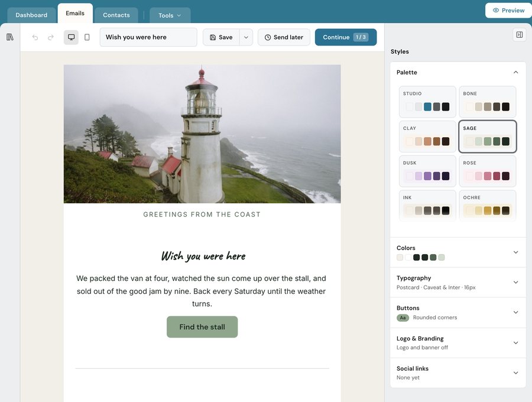The image size is (532, 402).
Task: Collapse the Palette section
Action: coord(515,72)
